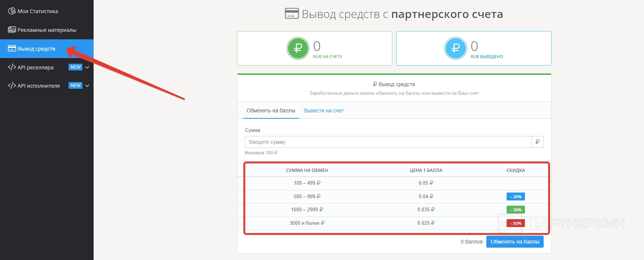644x260 pixels.
Task: Click the 0.04 ₽ price cell
Action: tap(426, 196)
